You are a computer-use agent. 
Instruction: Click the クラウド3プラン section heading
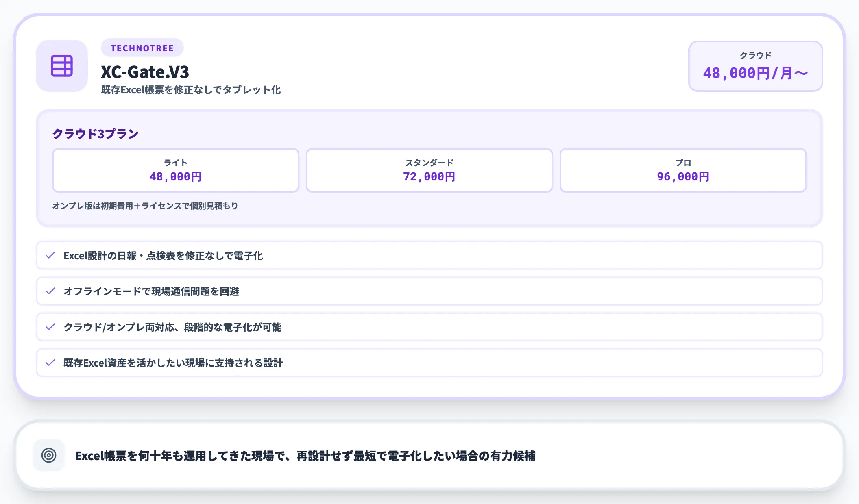pyautogui.click(x=95, y=134)
